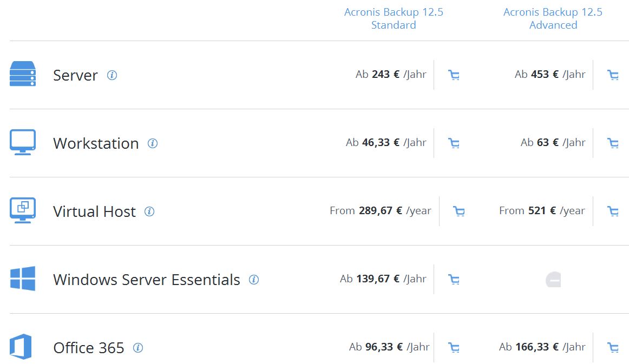
Task: Add Virtual Host Advanced to the cart
Action: click(x=613, y=211)
